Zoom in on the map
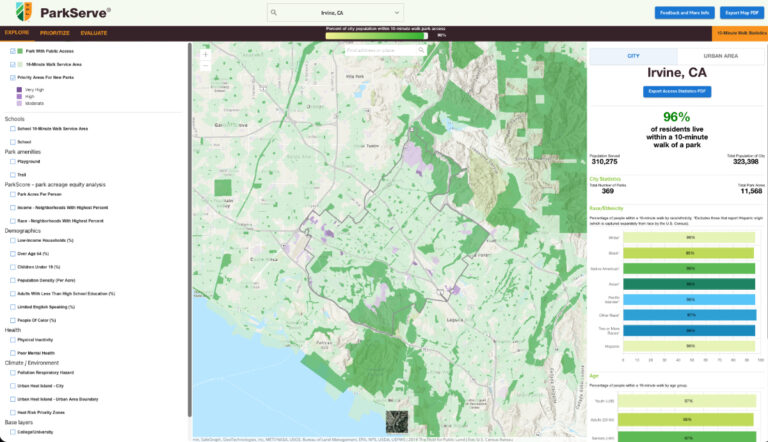The image size is (768, 442). pos(206,54)
